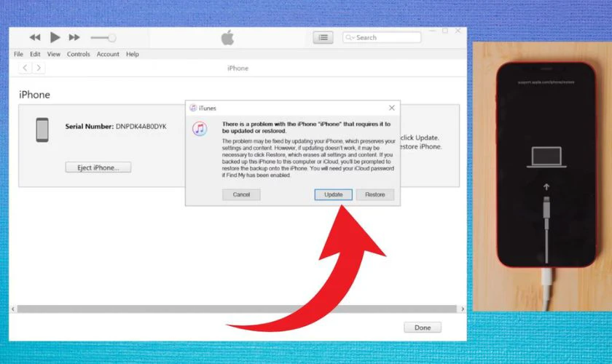Click the fast forward next track button
612x364 pixels.
(74, 37)
